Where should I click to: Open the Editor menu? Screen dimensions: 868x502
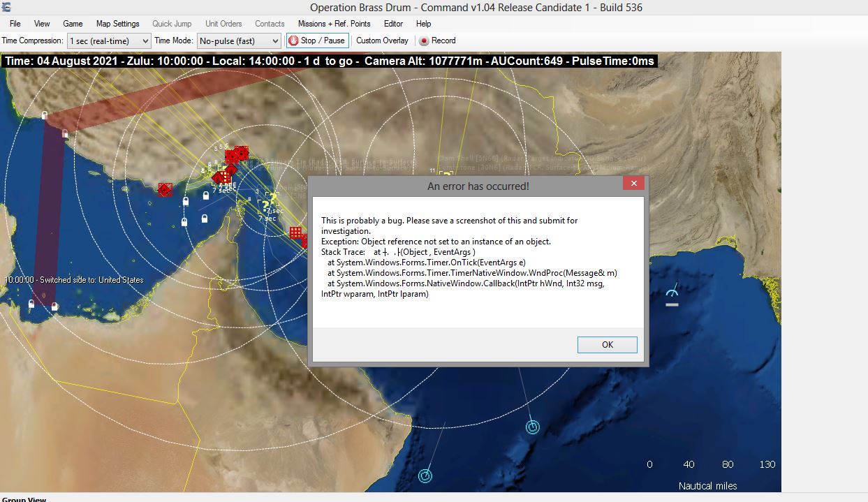(x=393, y=24)
